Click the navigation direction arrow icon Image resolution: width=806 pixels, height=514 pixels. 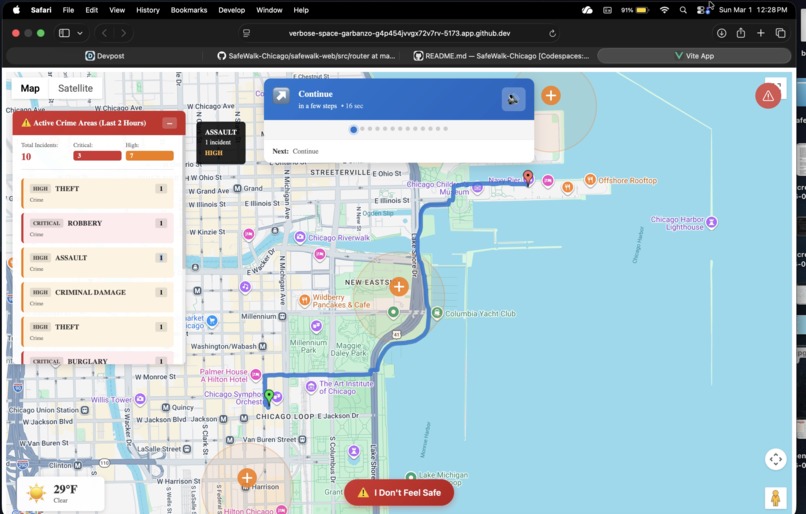point(281,96)
